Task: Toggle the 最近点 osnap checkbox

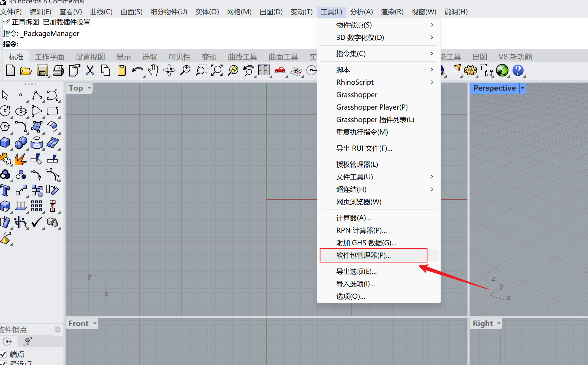Action: click(x=3, y=363)
